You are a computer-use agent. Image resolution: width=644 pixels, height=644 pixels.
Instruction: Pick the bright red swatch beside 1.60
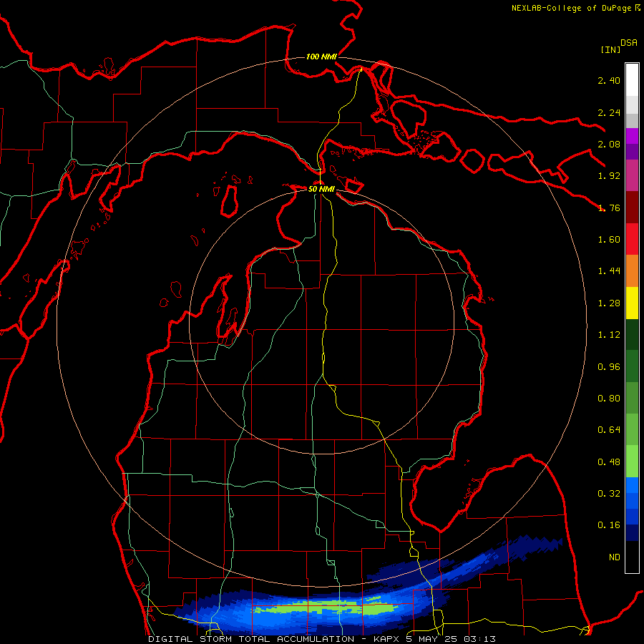(632, 239)
